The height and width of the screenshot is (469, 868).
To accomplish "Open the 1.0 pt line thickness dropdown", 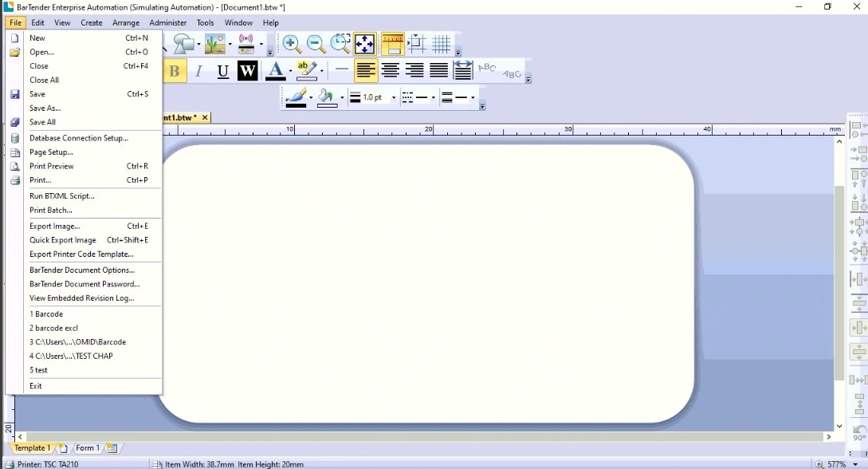I will 394,97.
